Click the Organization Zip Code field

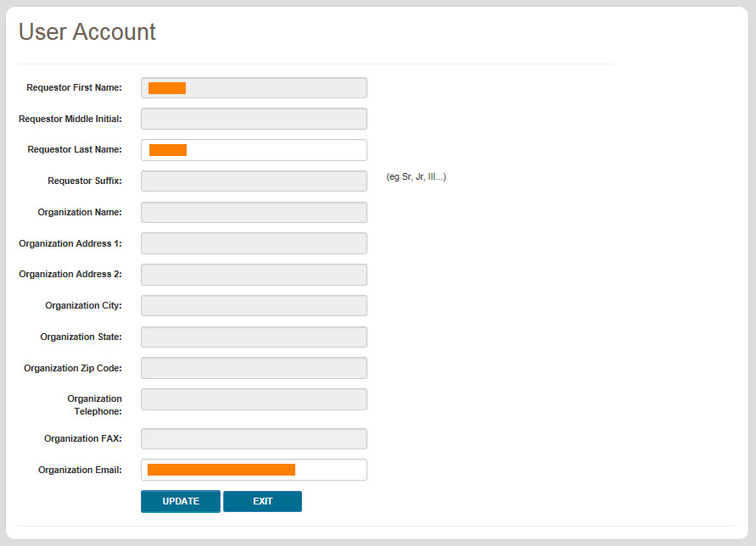[254, 368]
